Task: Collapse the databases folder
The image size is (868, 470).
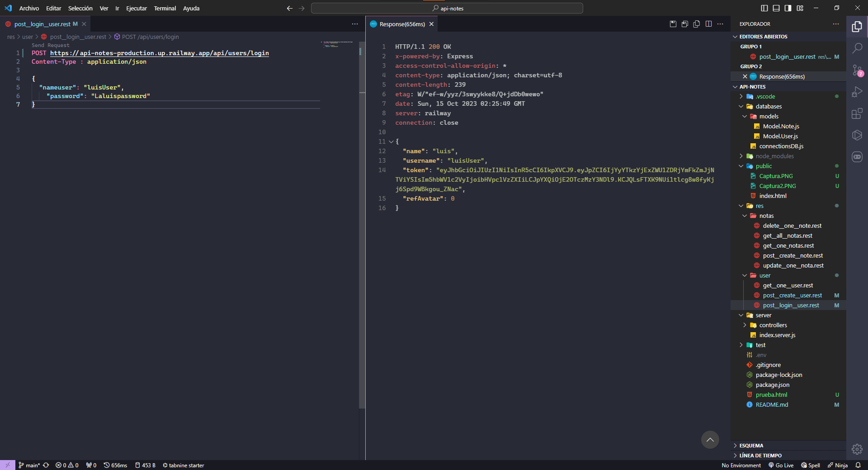Action: coord(768,106)
